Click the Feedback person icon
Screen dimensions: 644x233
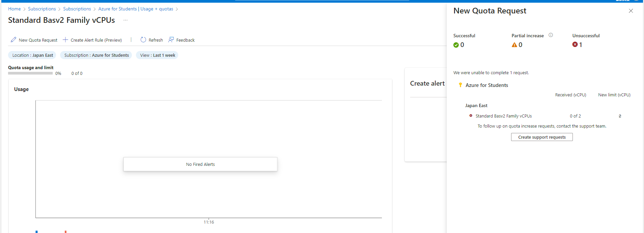[171, 40]
